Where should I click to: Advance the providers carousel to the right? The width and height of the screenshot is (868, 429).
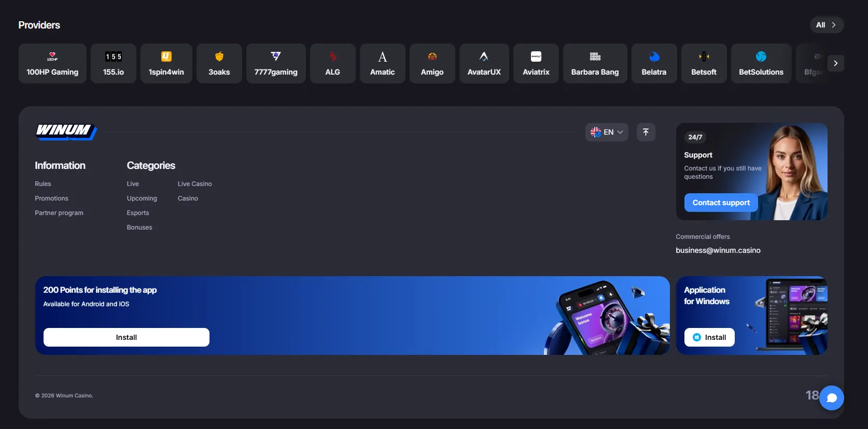coord(836,63)
